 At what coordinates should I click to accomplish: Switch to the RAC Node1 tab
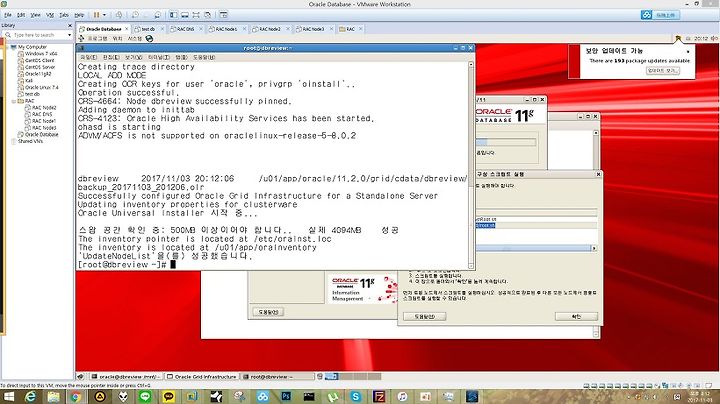click(x=226, y=29)
